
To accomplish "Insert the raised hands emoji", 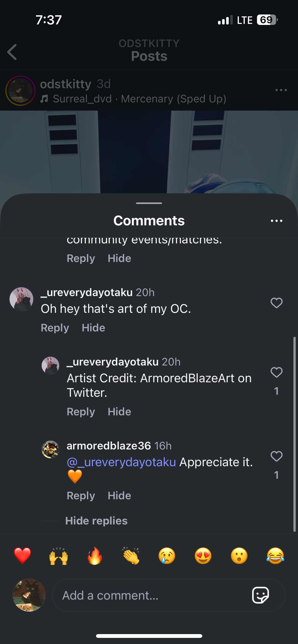I will 59,556.
